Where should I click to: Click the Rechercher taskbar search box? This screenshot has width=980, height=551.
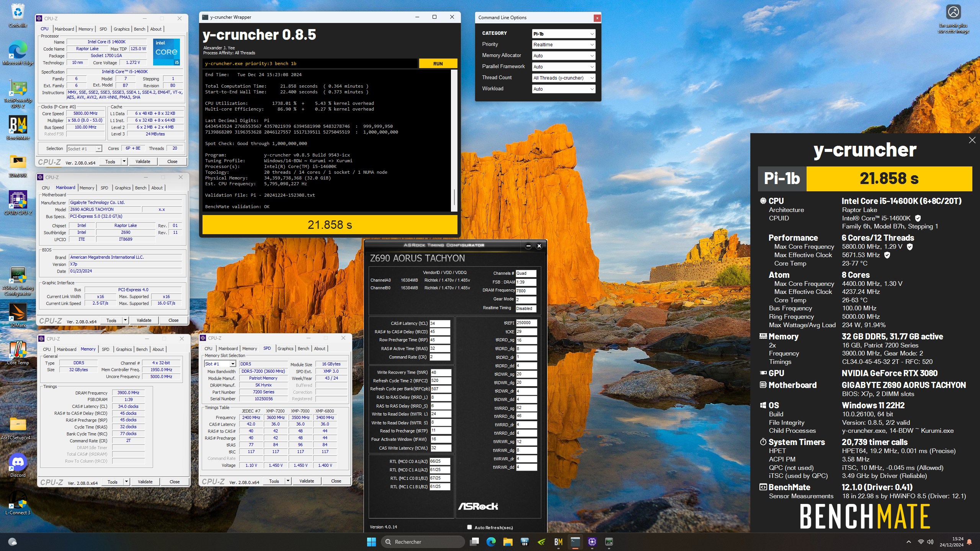423,542
